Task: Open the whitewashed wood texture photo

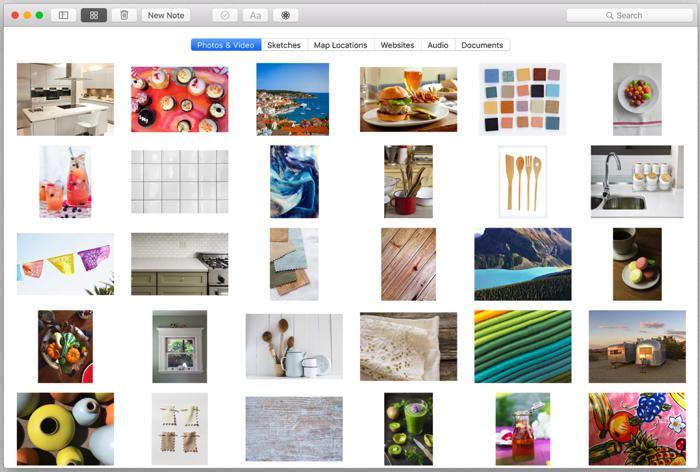Action: coord(294,429)
